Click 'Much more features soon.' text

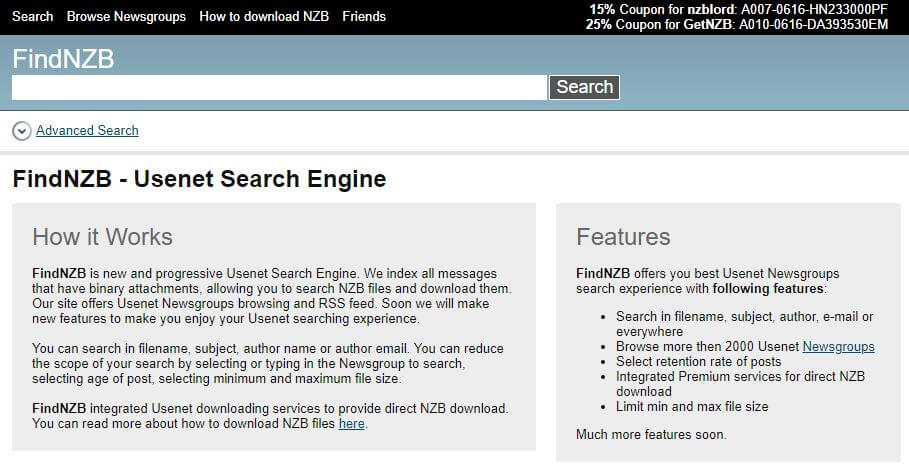pyautogui.click(x=651, y=435)
